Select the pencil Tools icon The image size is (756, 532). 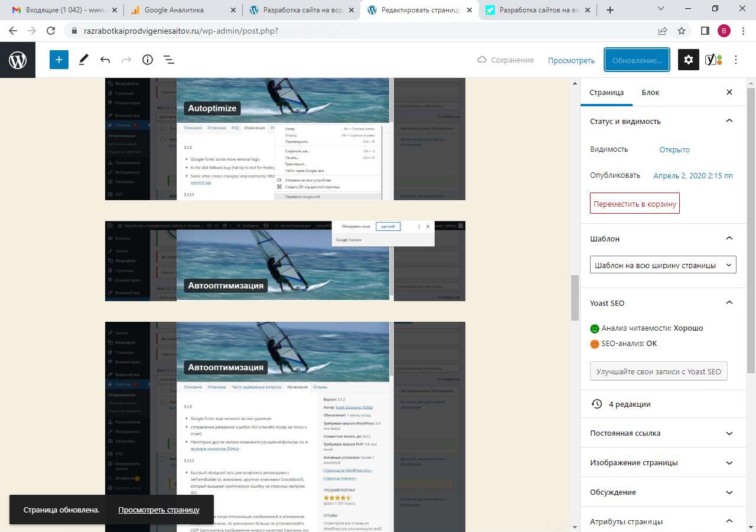[84, 60]
